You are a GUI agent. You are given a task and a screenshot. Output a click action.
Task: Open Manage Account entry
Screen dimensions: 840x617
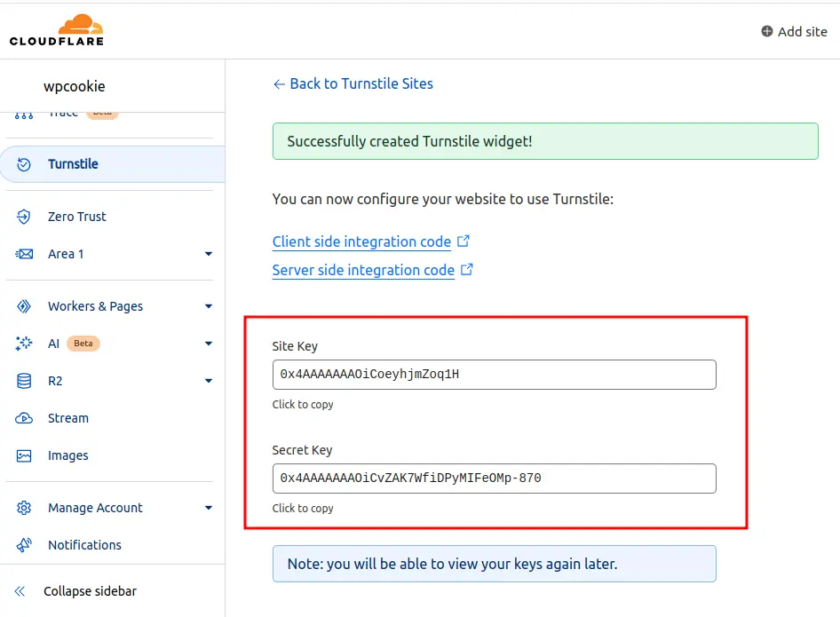[x=95, y=508]
